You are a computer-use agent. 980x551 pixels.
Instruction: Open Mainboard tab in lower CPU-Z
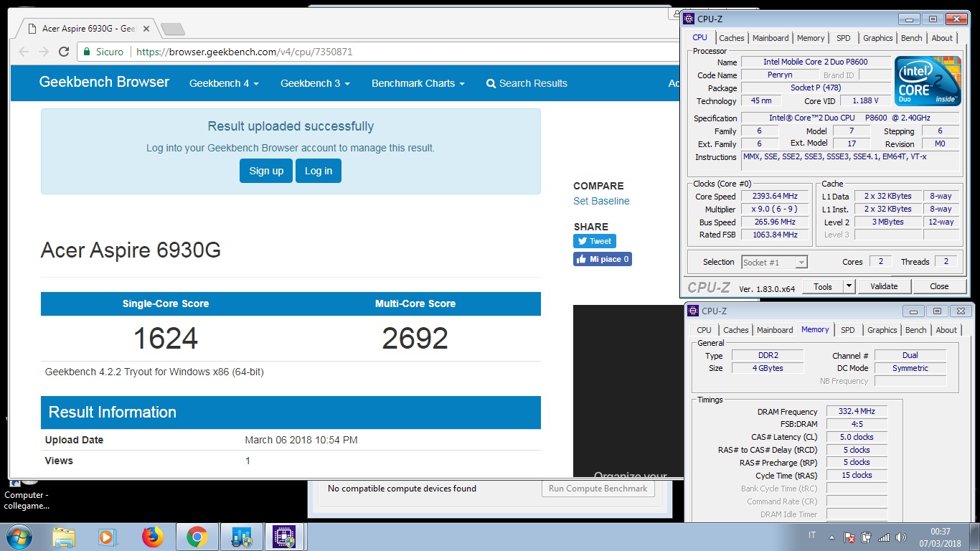pos(775,330)
